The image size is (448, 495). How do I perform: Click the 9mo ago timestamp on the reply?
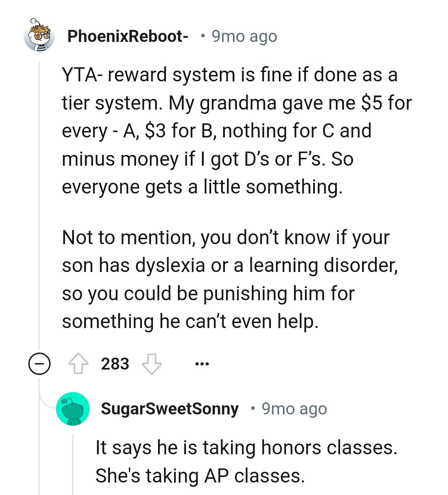click(294, 408)
